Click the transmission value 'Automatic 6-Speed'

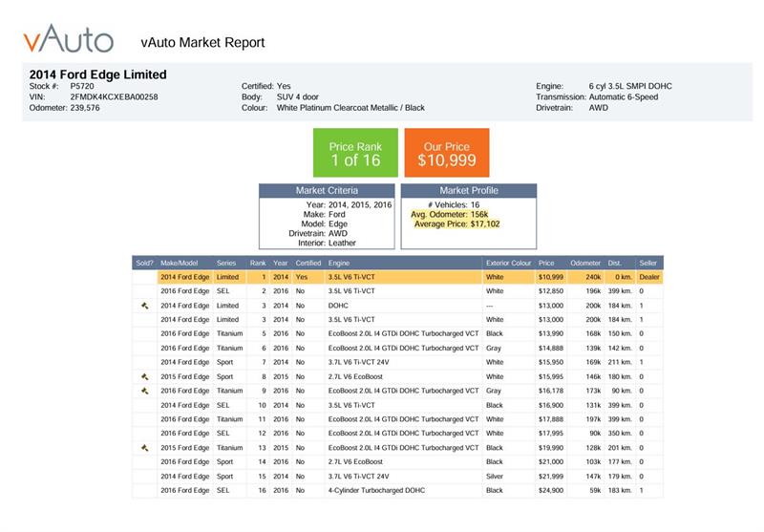[x=624, y=97]
